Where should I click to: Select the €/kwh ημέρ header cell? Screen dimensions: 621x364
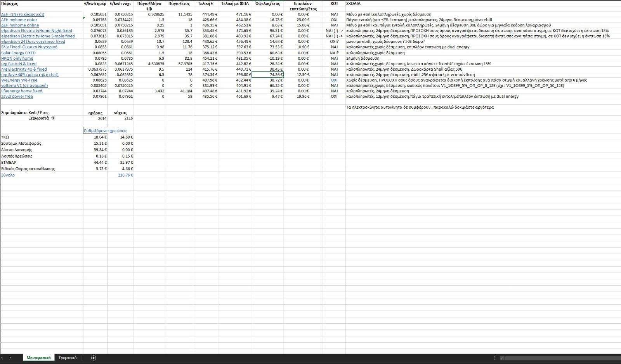tap(95, 3)
